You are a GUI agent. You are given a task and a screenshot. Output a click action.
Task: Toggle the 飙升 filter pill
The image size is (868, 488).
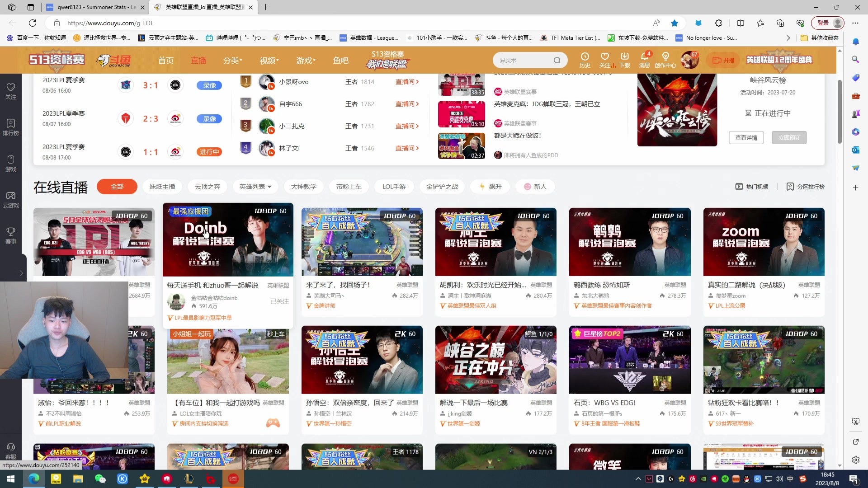point(490,186)
